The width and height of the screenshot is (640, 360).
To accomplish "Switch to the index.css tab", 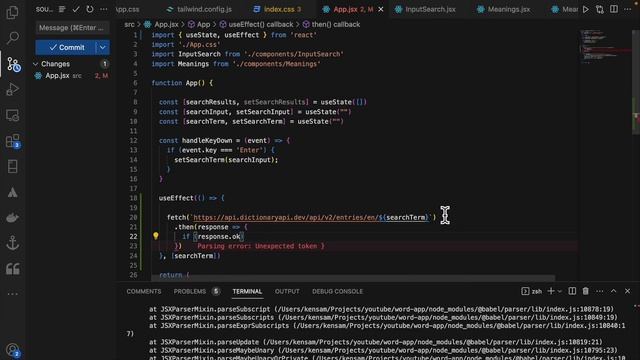I will click(x=278, y=9).
